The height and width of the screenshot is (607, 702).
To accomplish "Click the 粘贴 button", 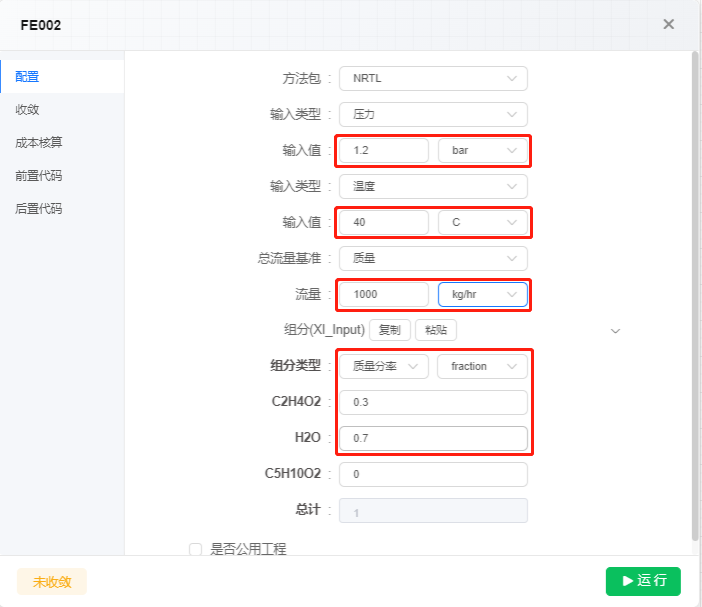I will pyautogui.click(x=436, y=330).
